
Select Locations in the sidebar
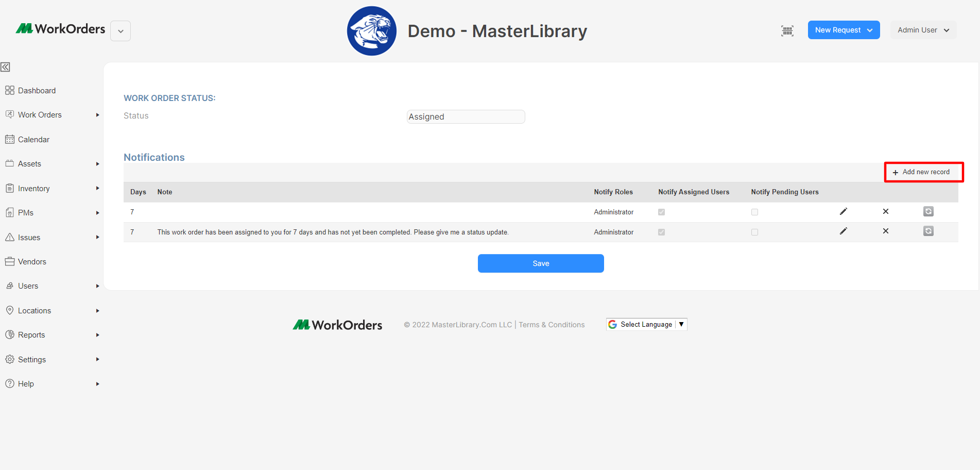click(35, 311)
